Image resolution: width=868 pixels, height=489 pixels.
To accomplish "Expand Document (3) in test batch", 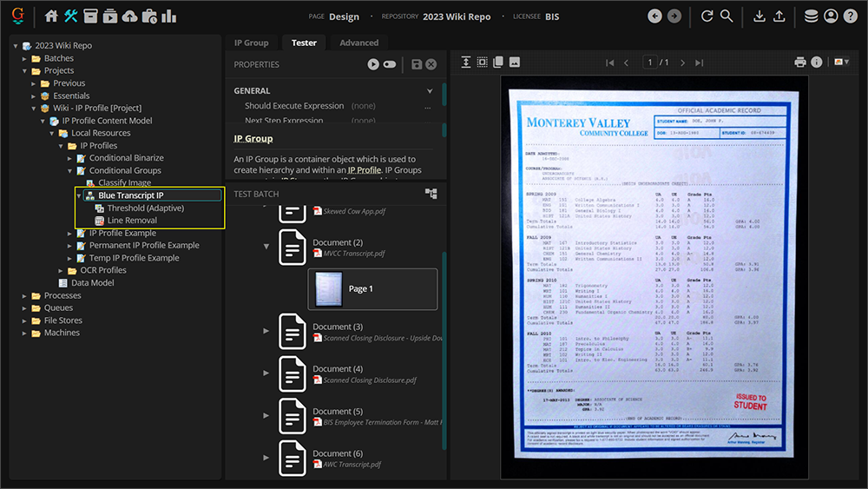I will pyautogui.click(x=266, y=331).
